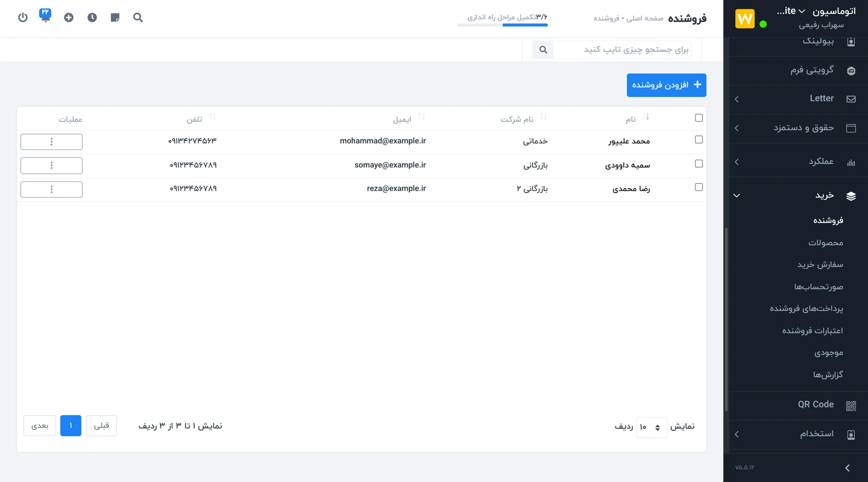The height and width of the screenshot is (482, 868).
Task: Open فروشنده in sidebar submenu
Action: [x=828, y=221]
